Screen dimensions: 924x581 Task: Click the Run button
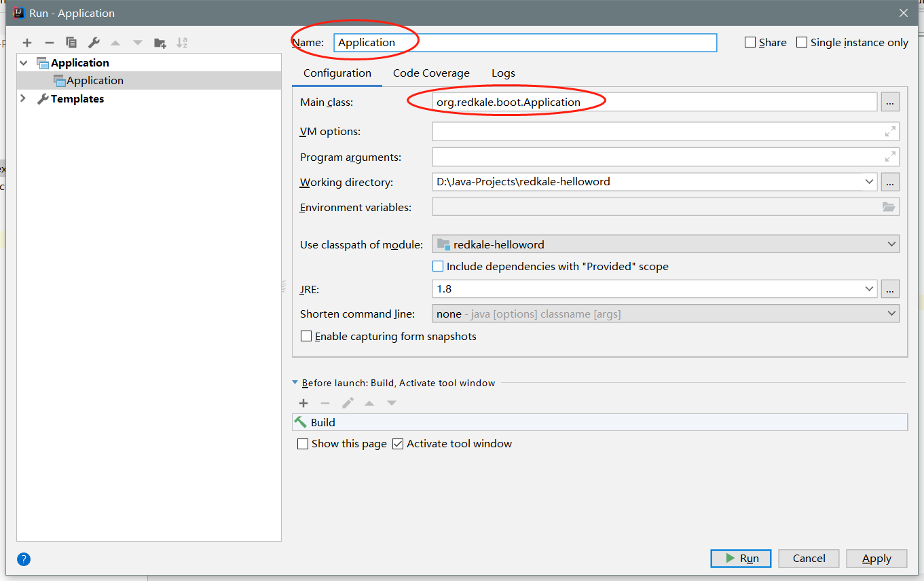point(741,558)
